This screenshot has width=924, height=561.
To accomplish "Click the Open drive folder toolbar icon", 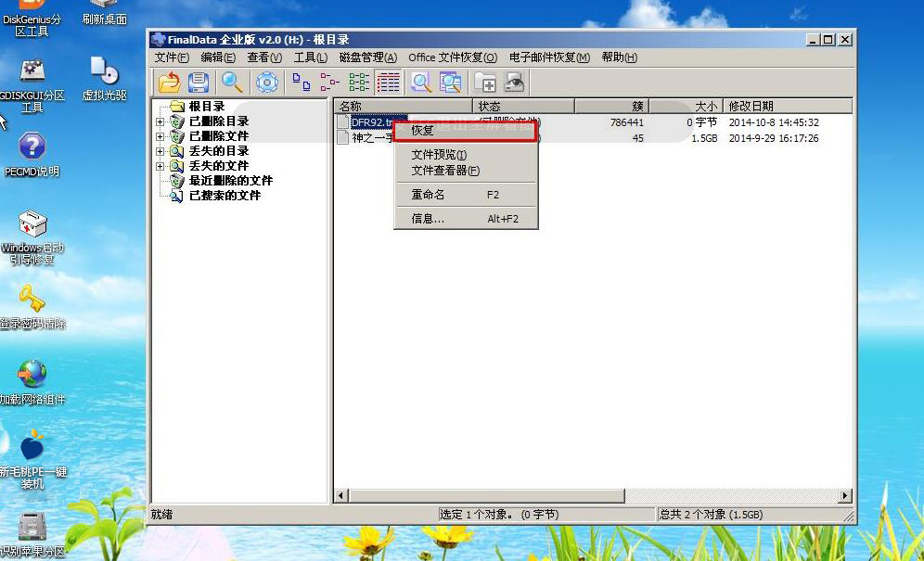I will (x=169, y=83).
